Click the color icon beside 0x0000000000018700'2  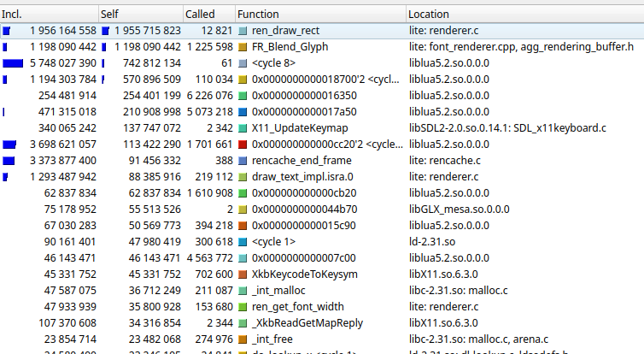243,80
